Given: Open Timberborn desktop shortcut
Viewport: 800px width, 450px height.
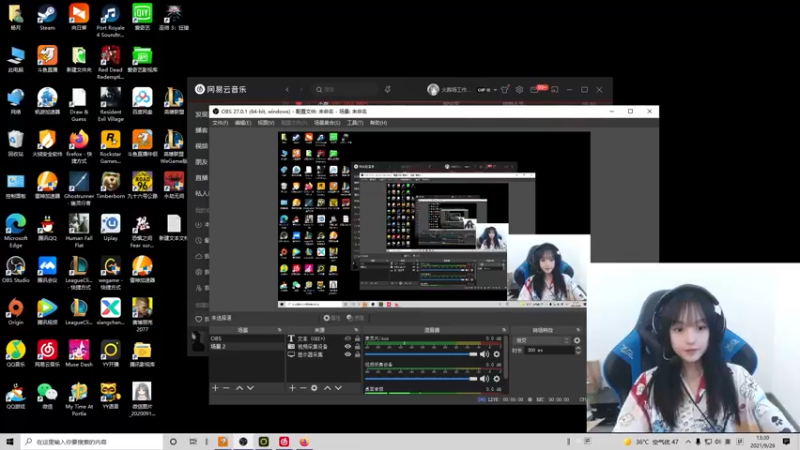Looking at the screenshot, I should tap(110, 186).
